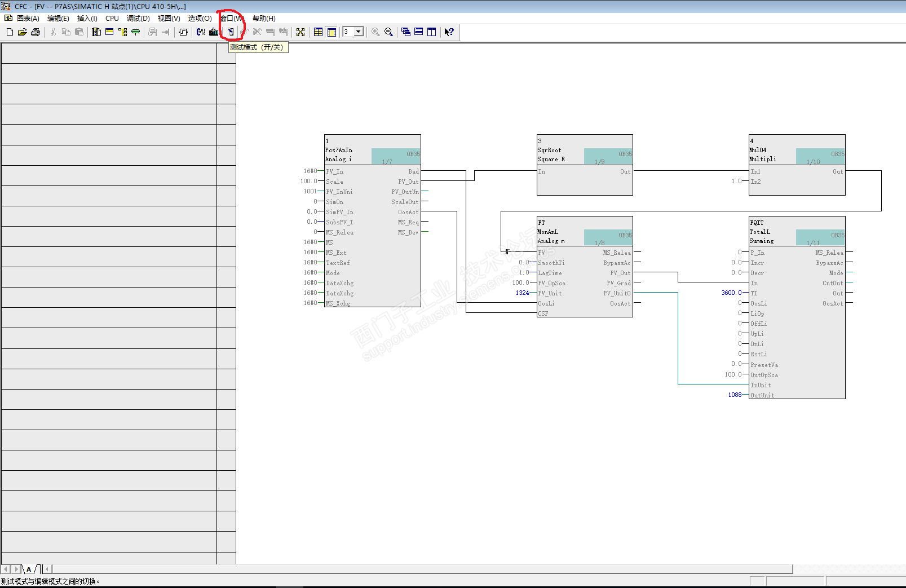
Task: Toggle the yellow sheet view button
Action: point(332,32)
